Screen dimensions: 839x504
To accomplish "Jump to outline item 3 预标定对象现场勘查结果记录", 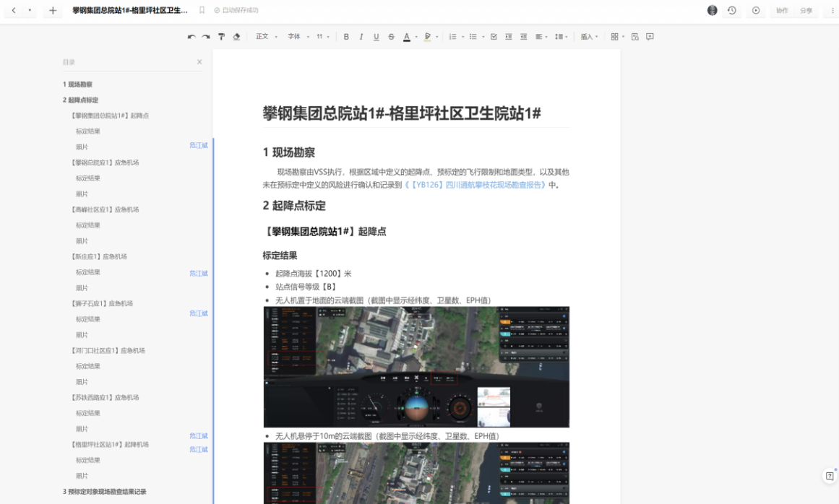I will tap(104, 492).
